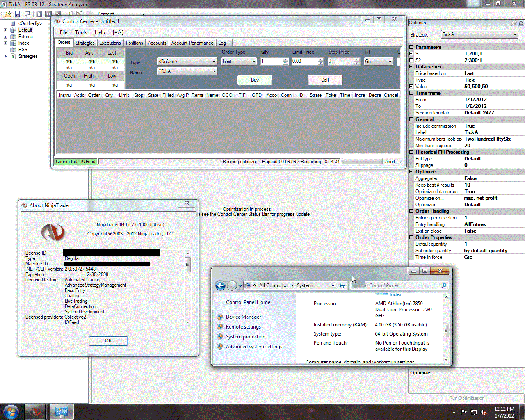Click the open folder icon in Strategy Analyzer toolbar
This screenshot has width=525, height=420.
[x=8, y=14]
